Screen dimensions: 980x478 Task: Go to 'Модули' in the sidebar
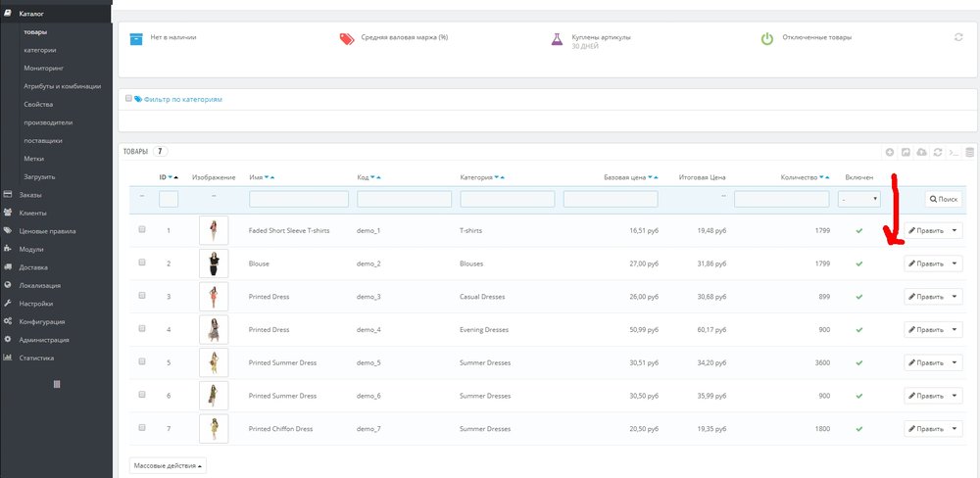coord(31,249)
